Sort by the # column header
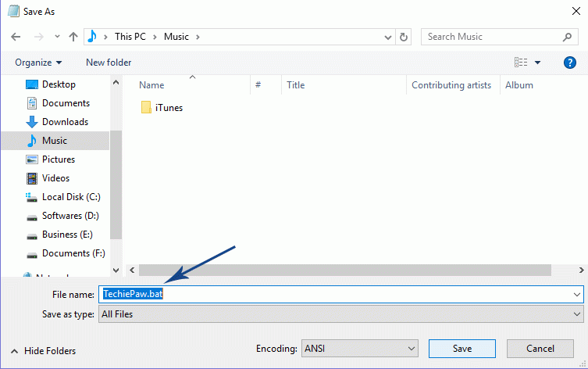588x369 pixels. (x=258, y=85)
